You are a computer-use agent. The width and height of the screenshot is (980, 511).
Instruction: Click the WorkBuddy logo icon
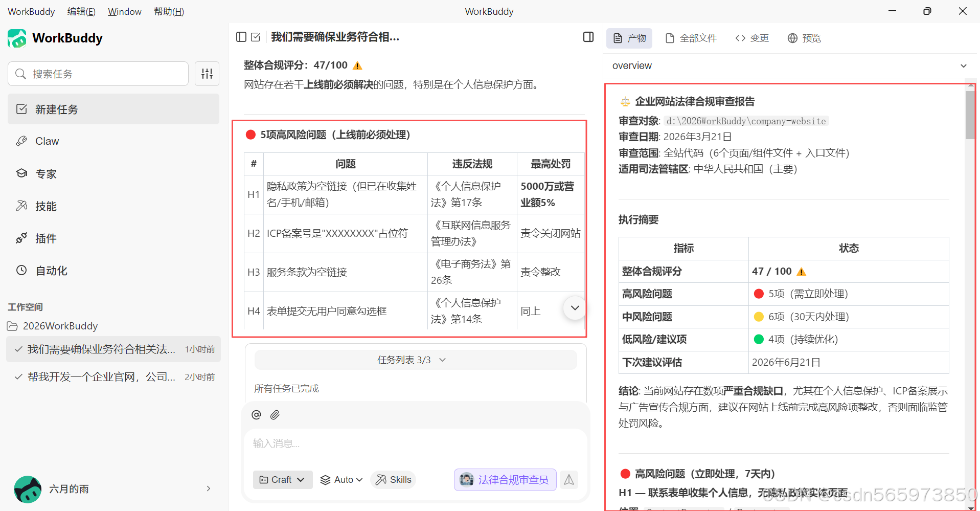[x=17, y=38]
